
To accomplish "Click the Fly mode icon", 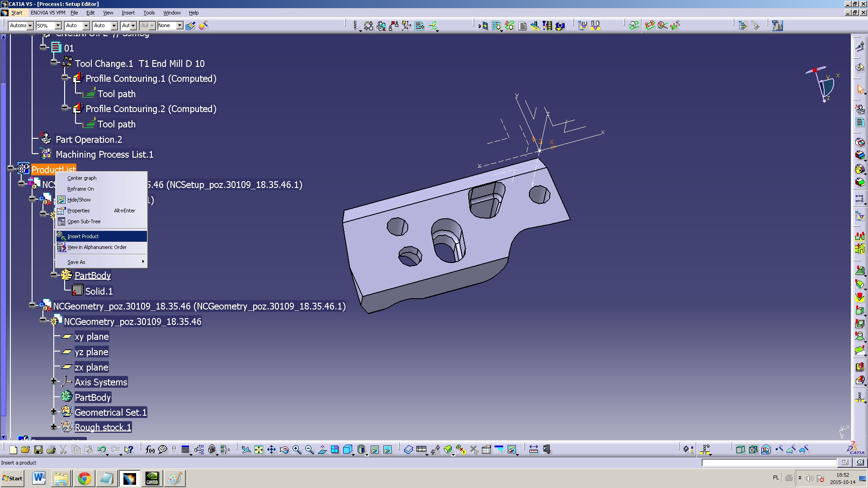I will click(246, 450).
